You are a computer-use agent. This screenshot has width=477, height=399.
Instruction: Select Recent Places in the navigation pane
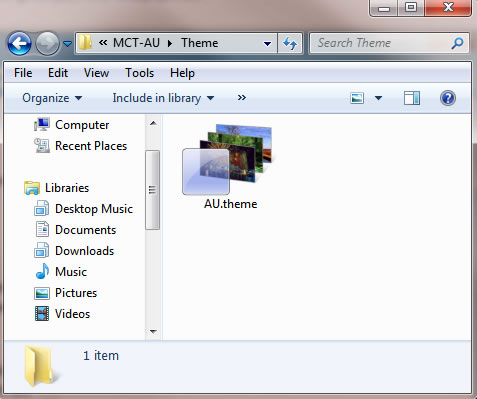tap(91, 146)
